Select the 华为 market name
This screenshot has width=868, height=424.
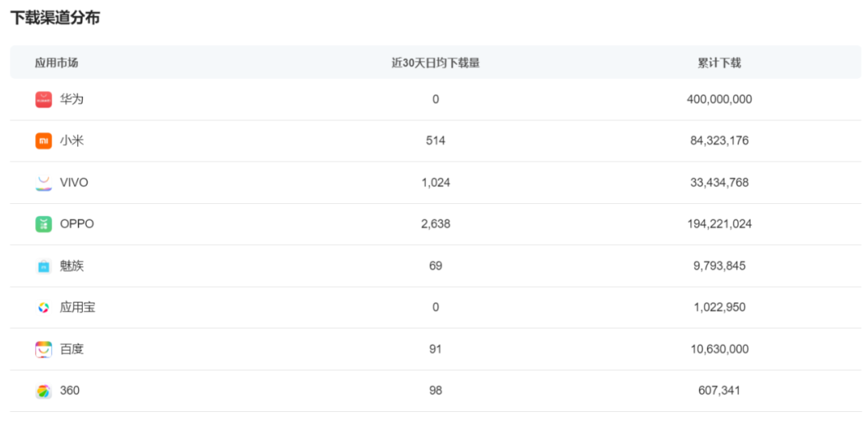(x=72, y=100)
